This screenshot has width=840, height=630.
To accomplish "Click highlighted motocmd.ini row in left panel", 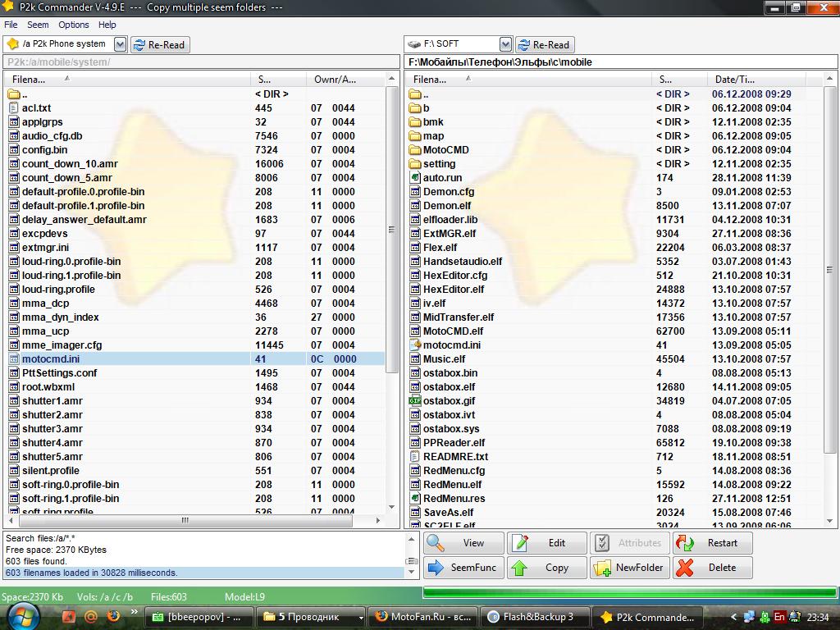I will (195, 359).
